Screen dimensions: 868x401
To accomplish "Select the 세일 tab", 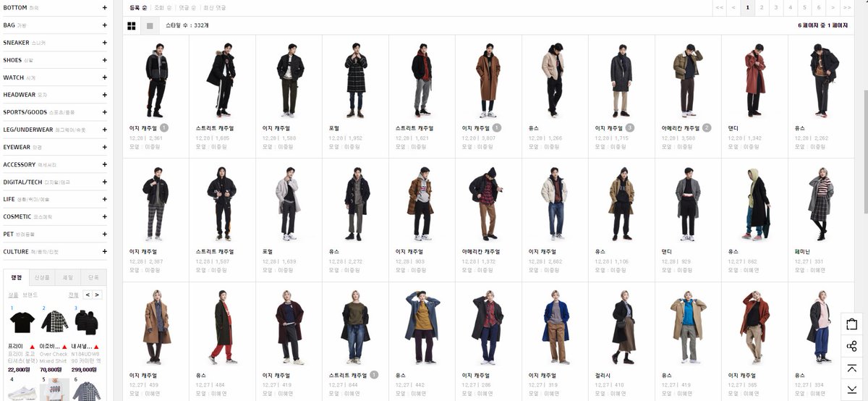I will [x=68, y=277].
